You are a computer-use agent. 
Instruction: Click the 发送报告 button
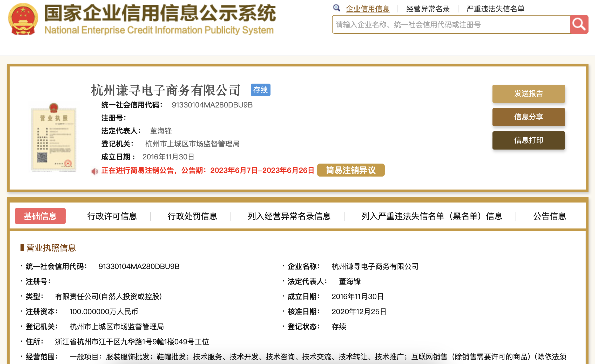528,94
